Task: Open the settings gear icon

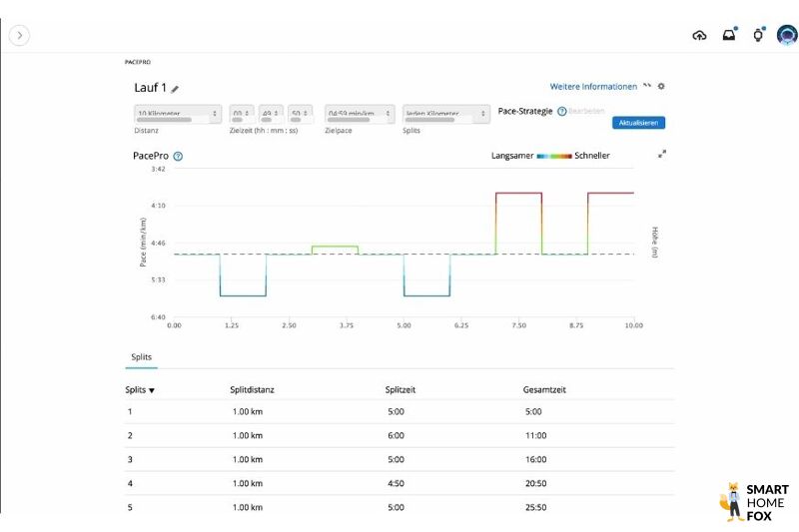Action: pos(661,87)
